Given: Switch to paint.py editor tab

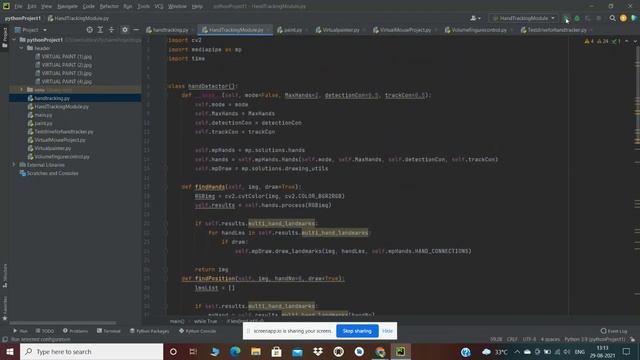Looking at the screenshot, I should click(289, 30).
